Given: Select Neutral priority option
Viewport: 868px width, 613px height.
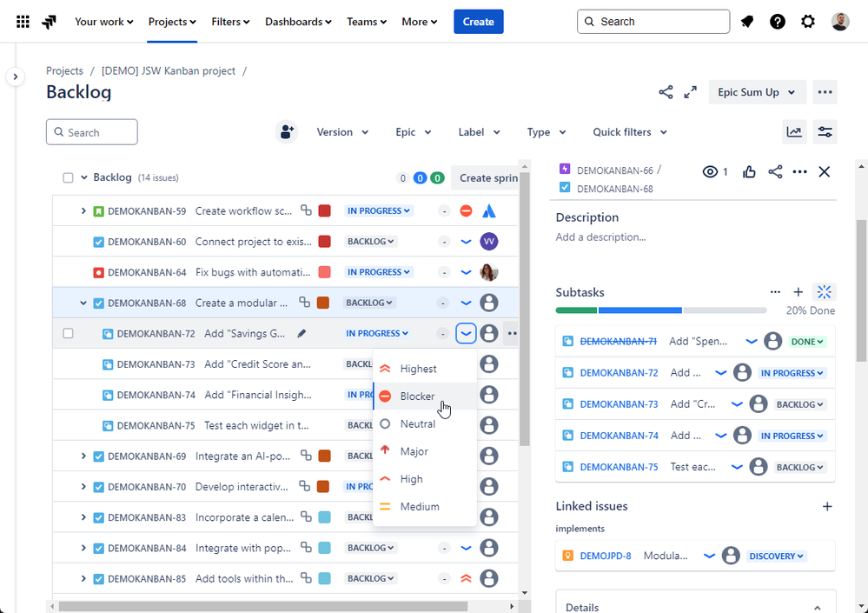Looking at the screenshot, I should tap(425, 424).
